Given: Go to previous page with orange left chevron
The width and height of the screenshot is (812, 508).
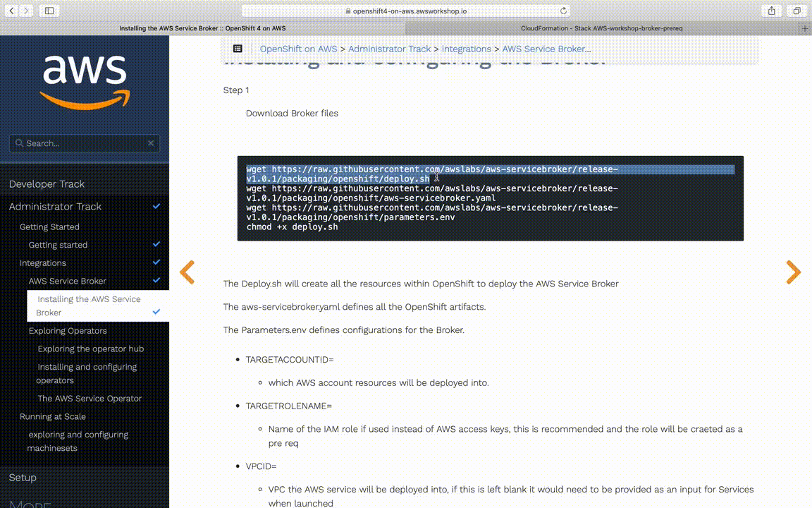Looking at the screenshot, I should [187, 272].
